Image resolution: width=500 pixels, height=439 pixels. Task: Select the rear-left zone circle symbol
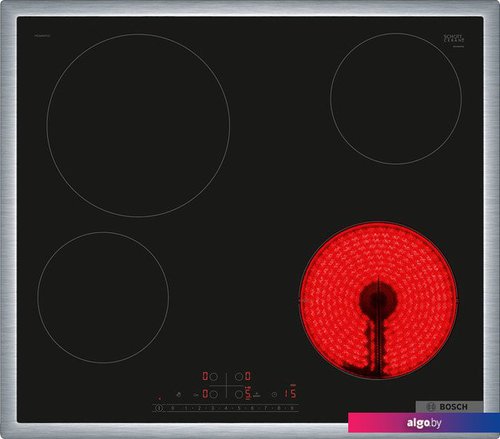pyautogui.click(x=213, y=377)
